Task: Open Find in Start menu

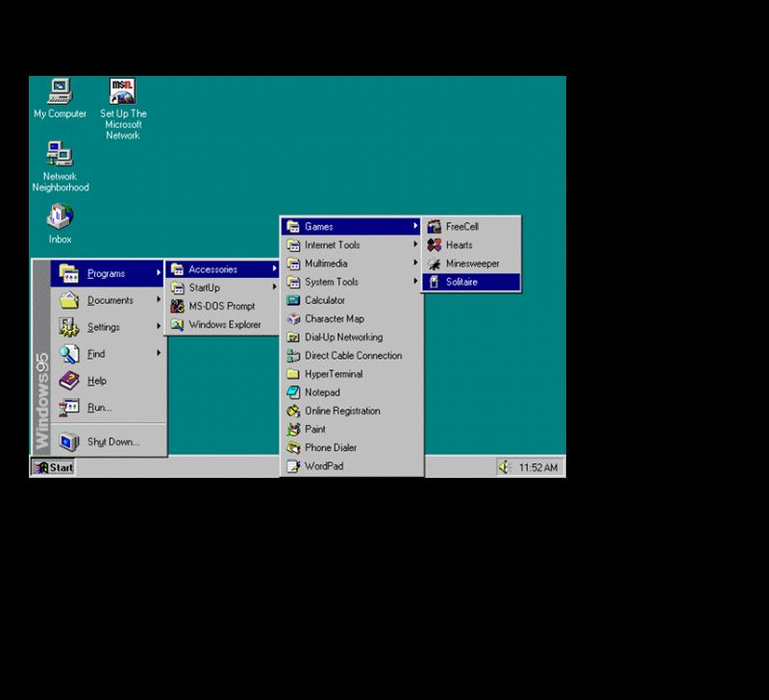Action: pyautogui.click(x=108, y=354)
